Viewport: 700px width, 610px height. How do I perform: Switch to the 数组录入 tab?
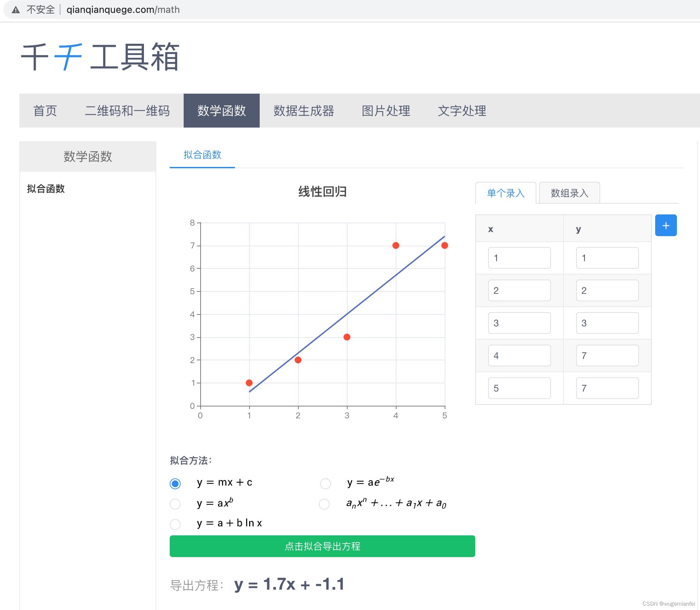pos(569,193)
